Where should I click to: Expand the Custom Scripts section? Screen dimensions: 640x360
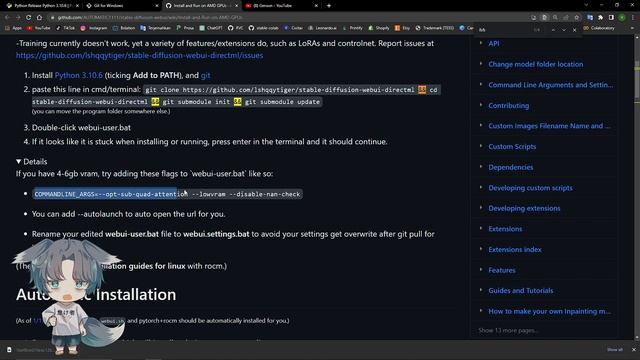click(481, 146)
